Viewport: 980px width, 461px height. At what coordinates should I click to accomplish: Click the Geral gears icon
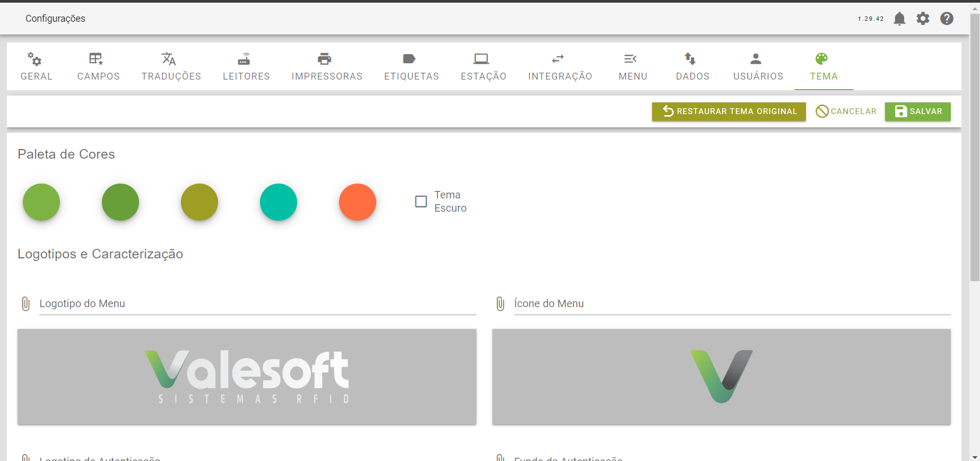coord(35,58)
